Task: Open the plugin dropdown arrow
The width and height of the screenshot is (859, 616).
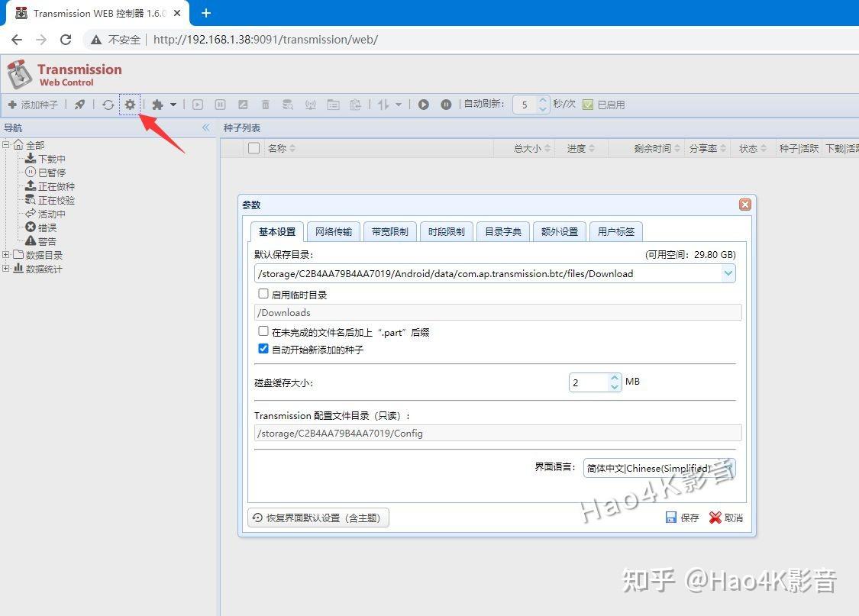Action: point(173,104)
